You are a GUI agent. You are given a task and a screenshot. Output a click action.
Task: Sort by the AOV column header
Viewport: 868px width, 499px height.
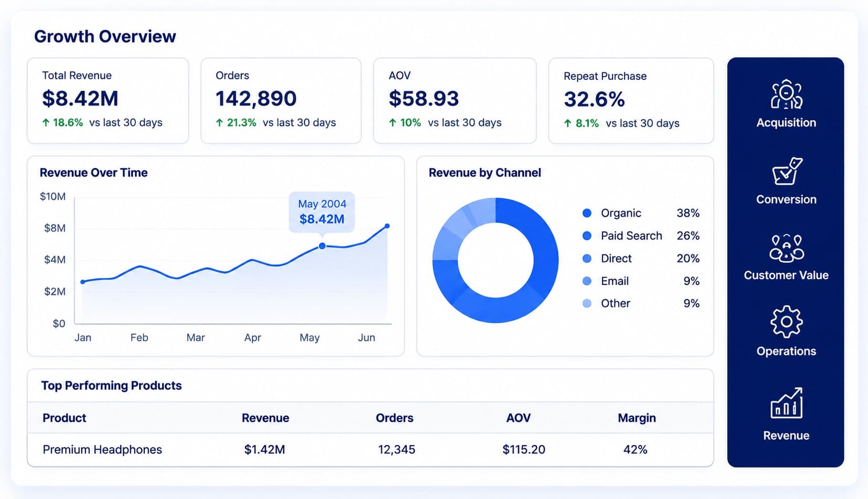click(518, 418)
